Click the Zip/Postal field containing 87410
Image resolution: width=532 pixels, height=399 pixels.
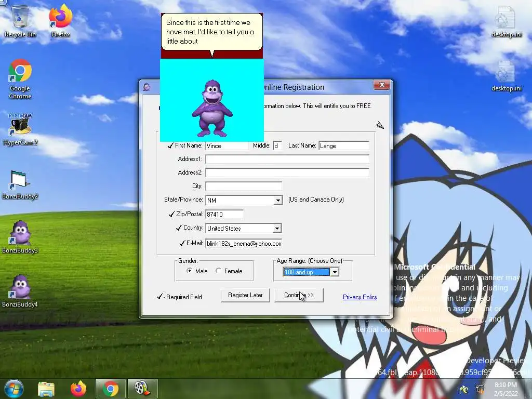tap(224, 214)
